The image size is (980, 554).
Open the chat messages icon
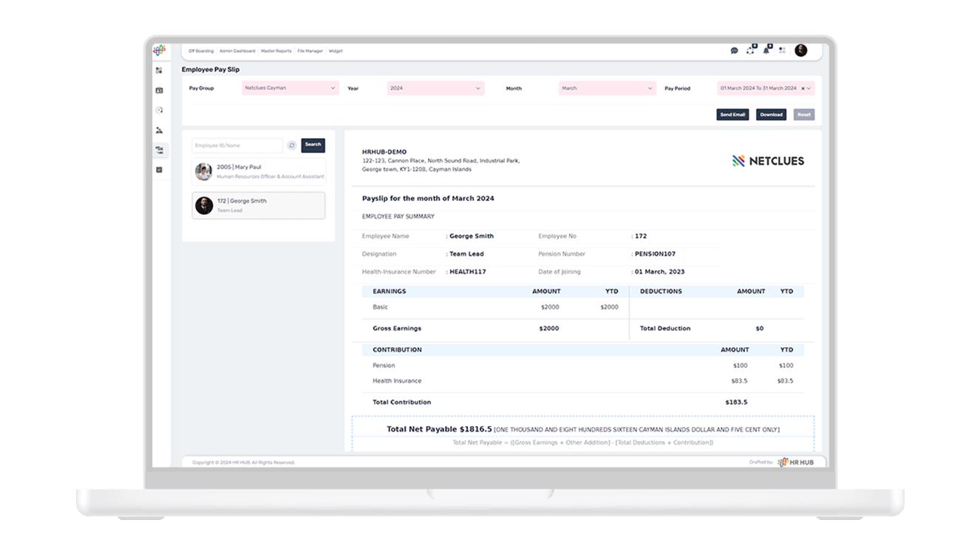734,51
